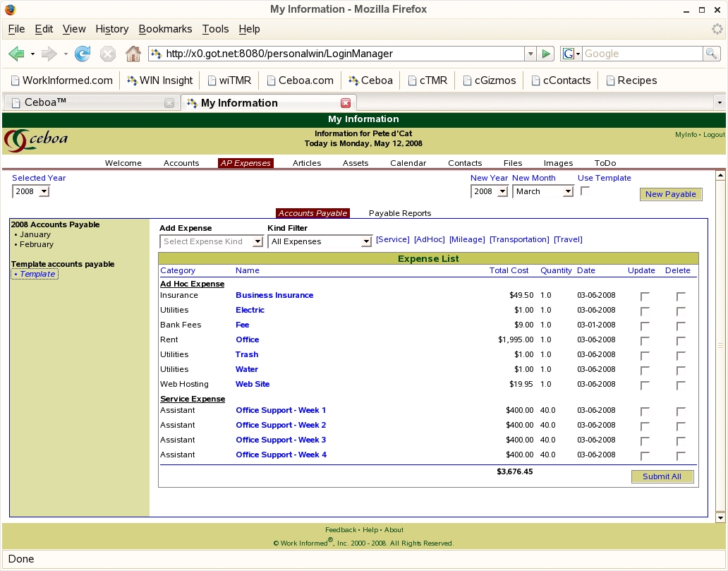Expand the New Month dropdown

point(543,191)
